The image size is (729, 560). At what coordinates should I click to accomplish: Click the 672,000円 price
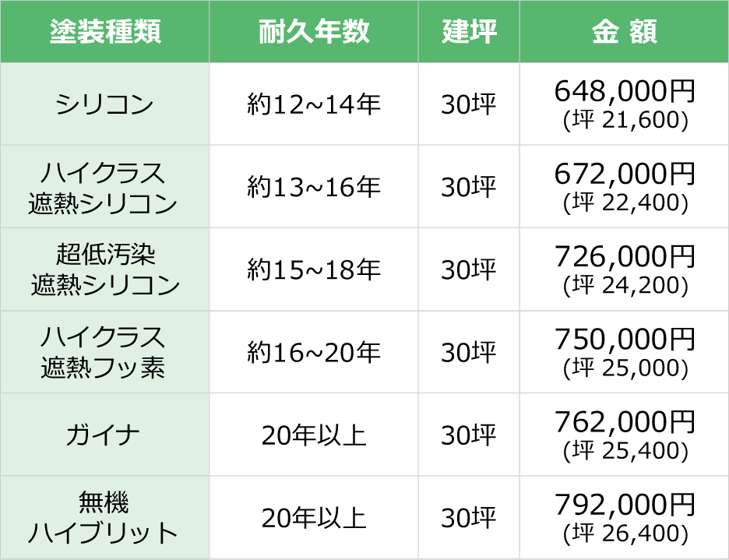(x=625, y=175)
